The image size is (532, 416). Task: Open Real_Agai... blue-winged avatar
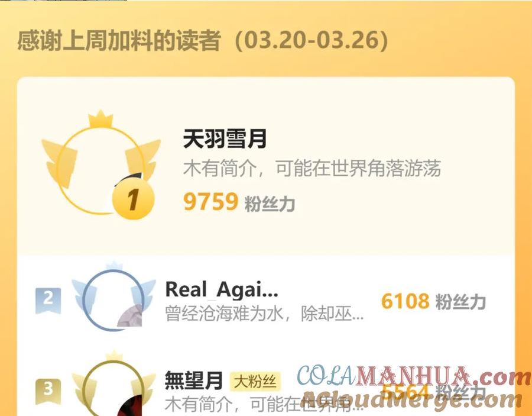tap(113, 296)
